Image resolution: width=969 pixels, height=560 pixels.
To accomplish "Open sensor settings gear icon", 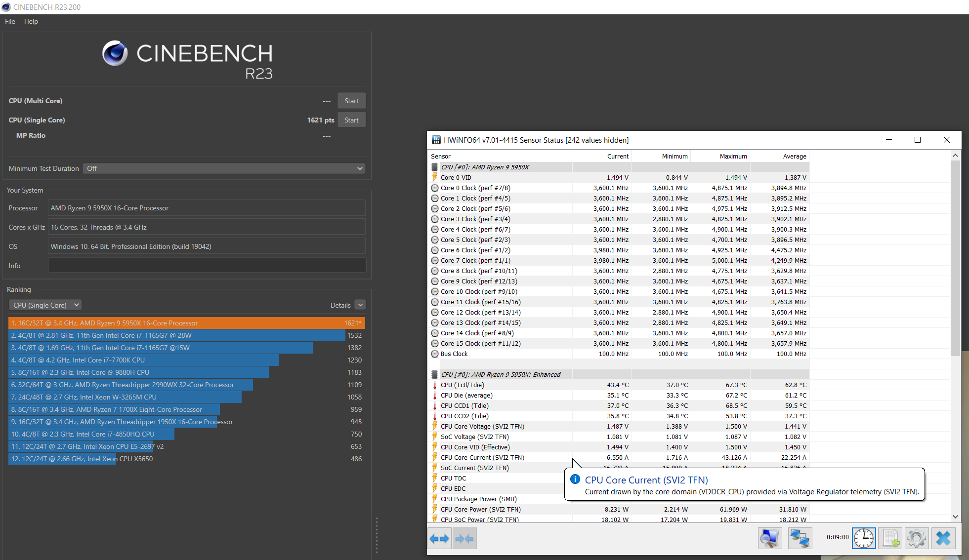I will click(x=917, y=538).
